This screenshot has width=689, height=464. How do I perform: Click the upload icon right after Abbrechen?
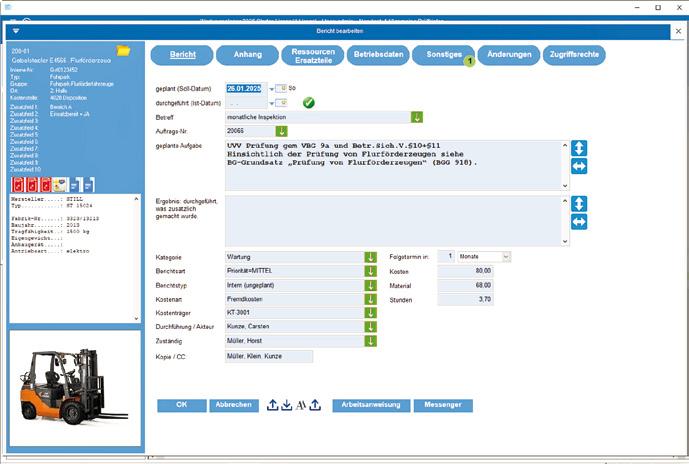(x=272, y=405)
